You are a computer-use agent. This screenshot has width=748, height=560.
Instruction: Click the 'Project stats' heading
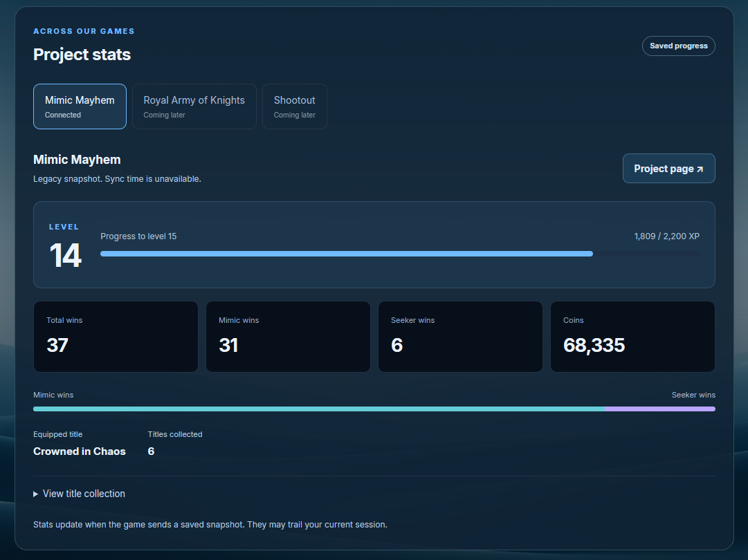(x=82, y=55)
